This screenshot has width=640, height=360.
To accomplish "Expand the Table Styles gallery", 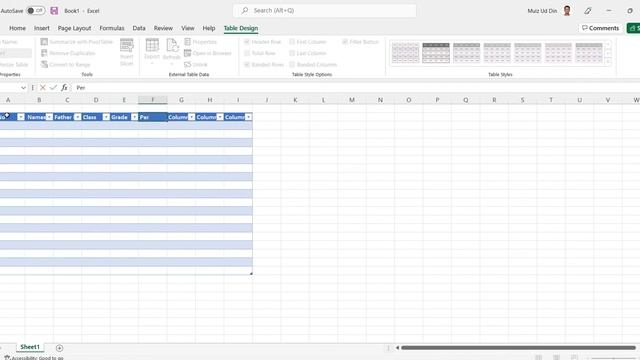I will pos(608,62).
